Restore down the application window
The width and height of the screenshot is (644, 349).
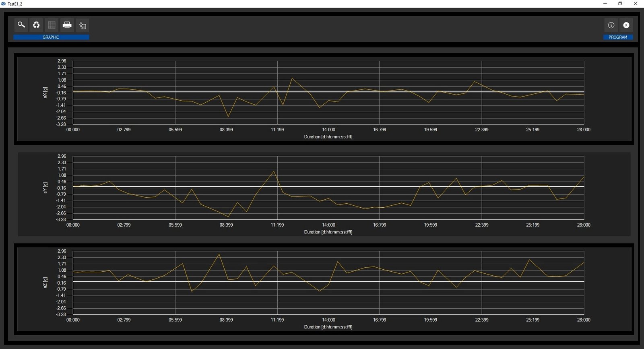tap(620, 4)
